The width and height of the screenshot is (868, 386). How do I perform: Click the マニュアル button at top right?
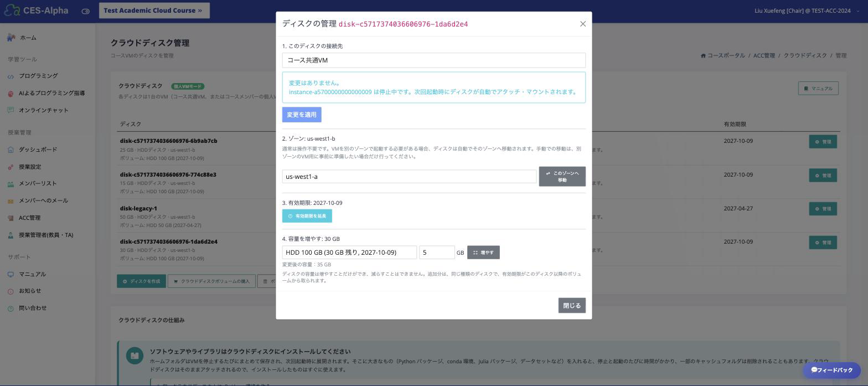pos(818,88)
